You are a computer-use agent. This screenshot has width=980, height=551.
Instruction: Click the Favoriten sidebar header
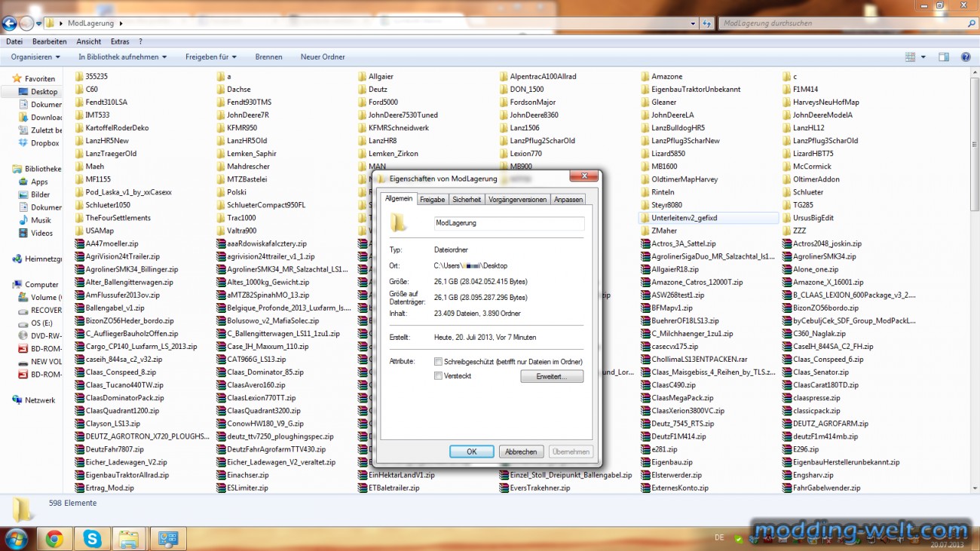tap(40, 78)
